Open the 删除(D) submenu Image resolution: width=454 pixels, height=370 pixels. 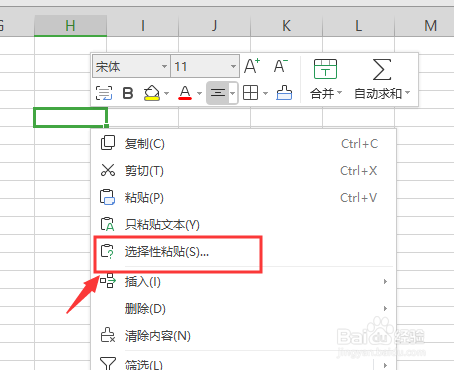click(244, 309)
